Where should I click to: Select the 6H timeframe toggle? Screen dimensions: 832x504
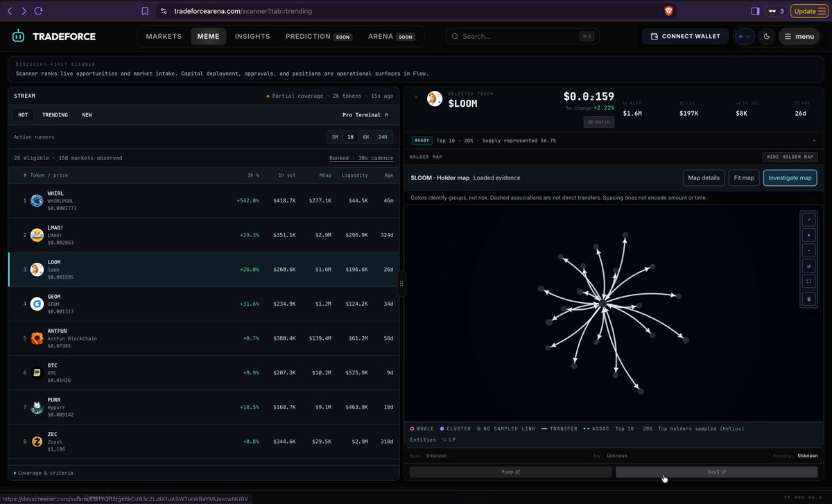pyautogui.click(x=366, y=137)
